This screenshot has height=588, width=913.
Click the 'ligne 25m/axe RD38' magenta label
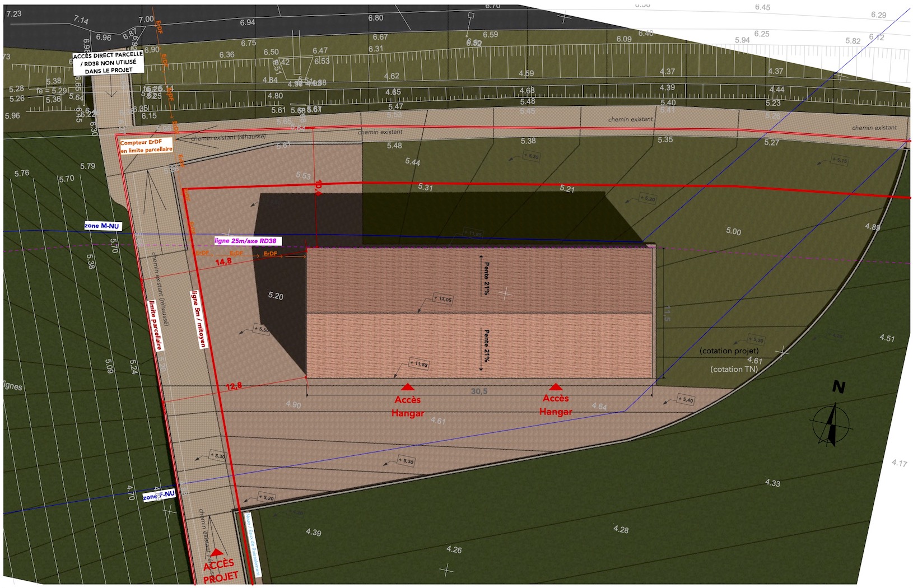click(246, 241)
